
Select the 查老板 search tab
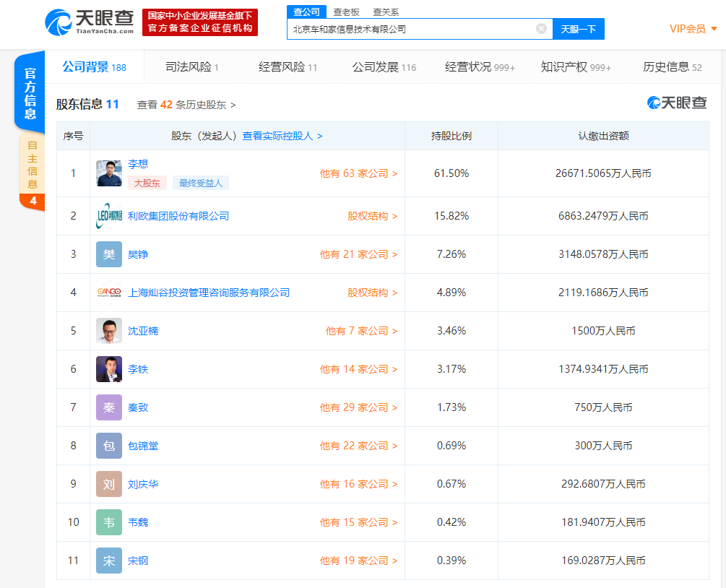click(346, 12)
